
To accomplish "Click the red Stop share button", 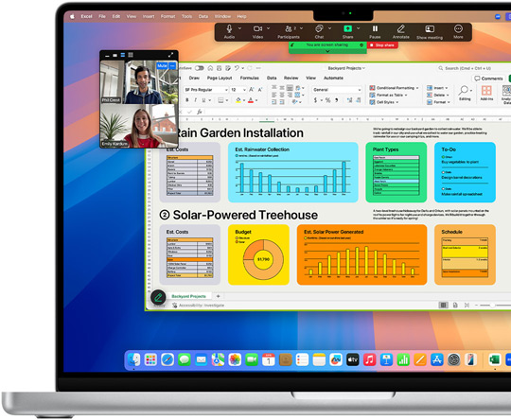I will click(382, 45).
